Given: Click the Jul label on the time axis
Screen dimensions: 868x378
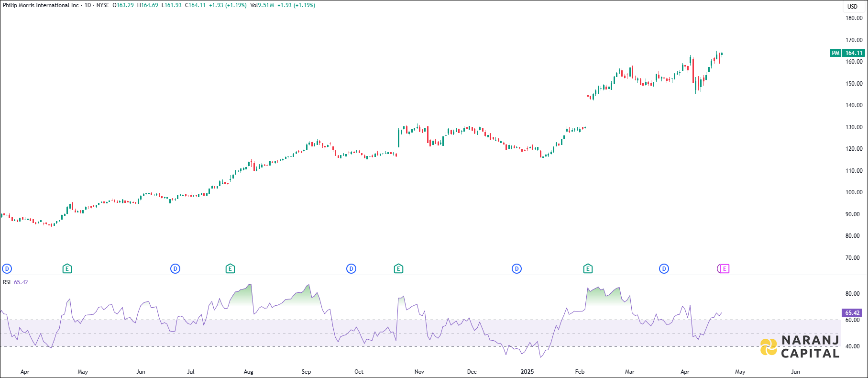Looking at the screenshot, I should (191, 372).
